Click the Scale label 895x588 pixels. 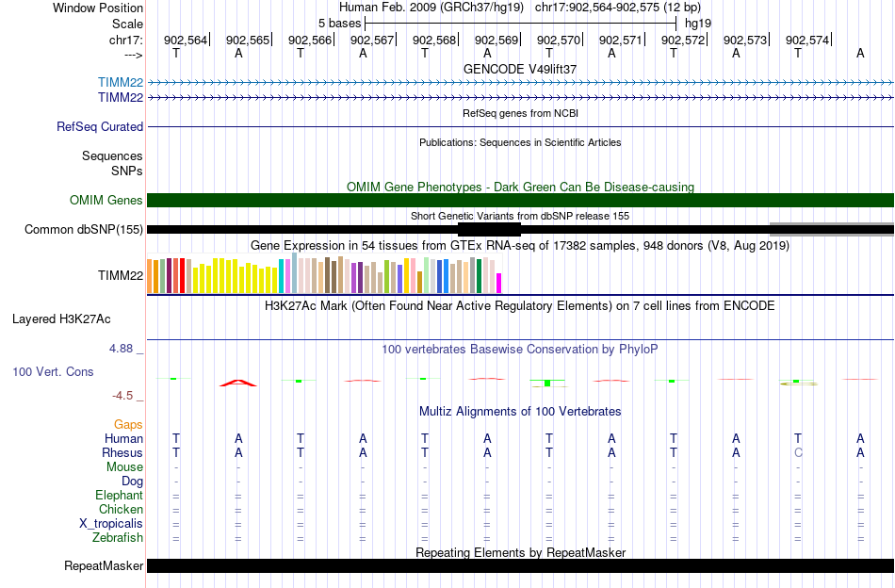(x=127, y=24)
